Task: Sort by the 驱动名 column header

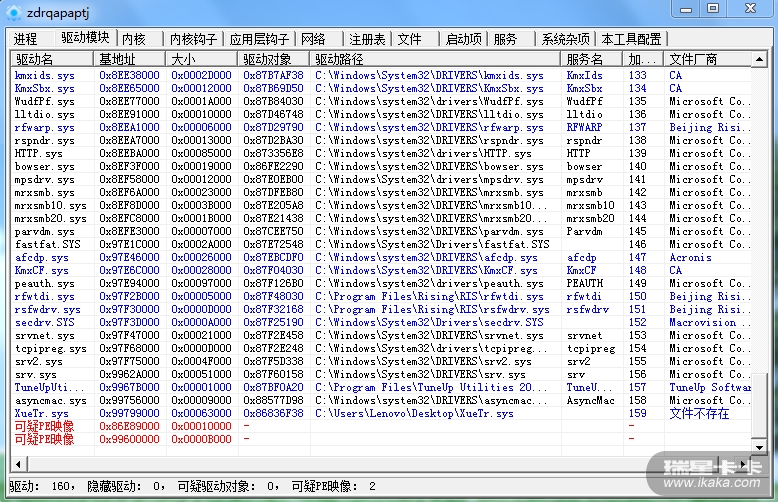Action: tap(52, 60)
